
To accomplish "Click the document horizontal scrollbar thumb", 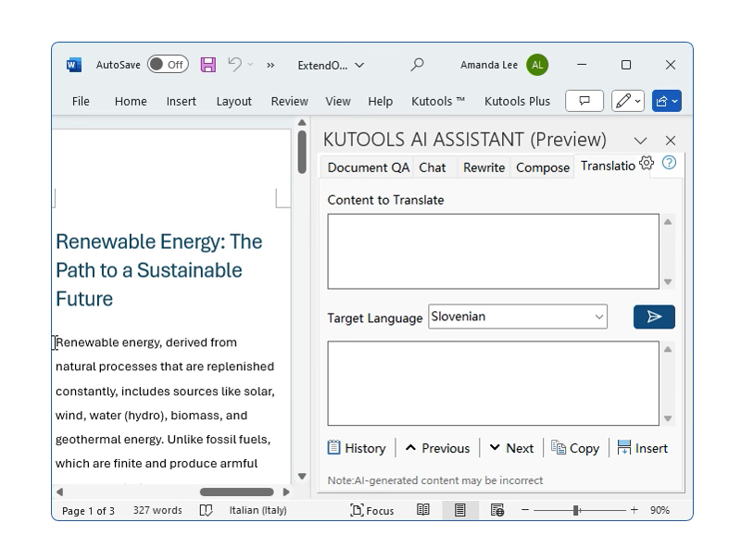I will pos(237,492).
